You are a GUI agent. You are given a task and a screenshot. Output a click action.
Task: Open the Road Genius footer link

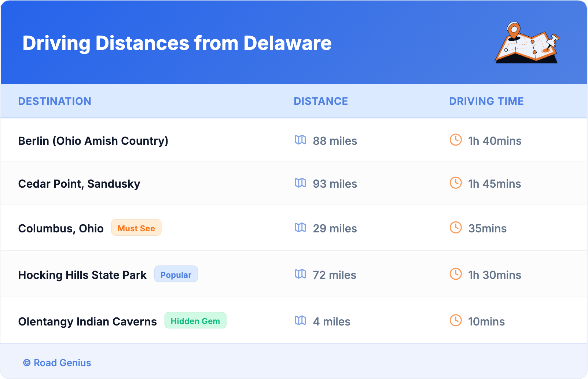(x=58, y=363)
